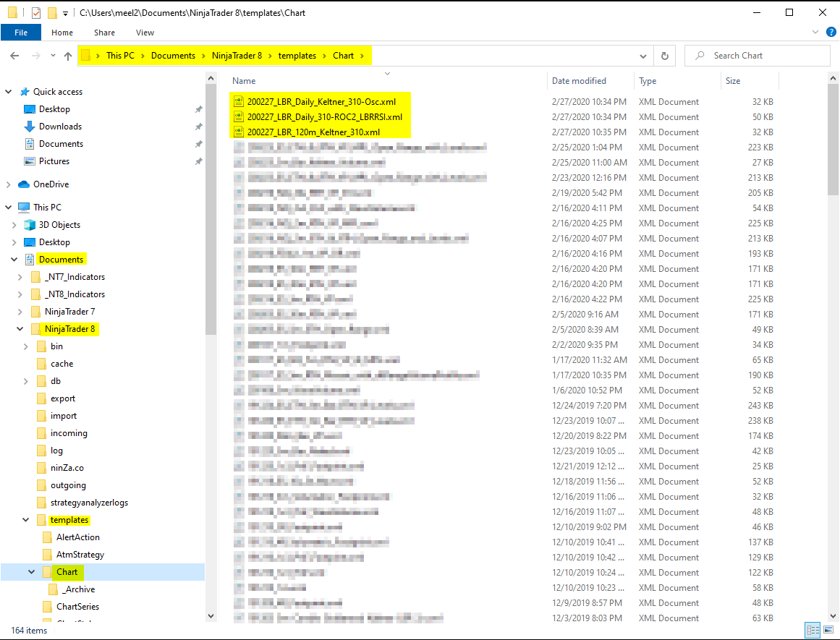Viewport: 840px width, 640px height.
Task: Select file 200227_LBR_Daily_310-ROC2_LBRRSI.xml
Action: click(x=325, y=116)
